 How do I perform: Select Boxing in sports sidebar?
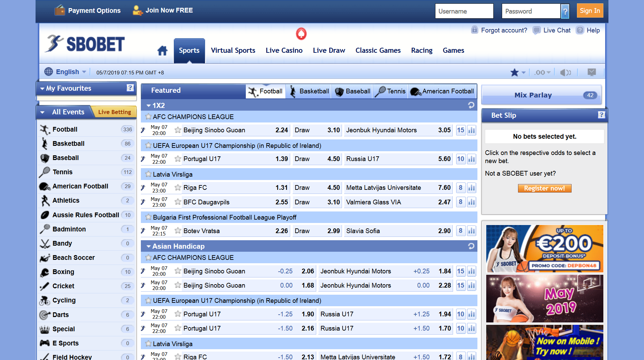point(86,272)
